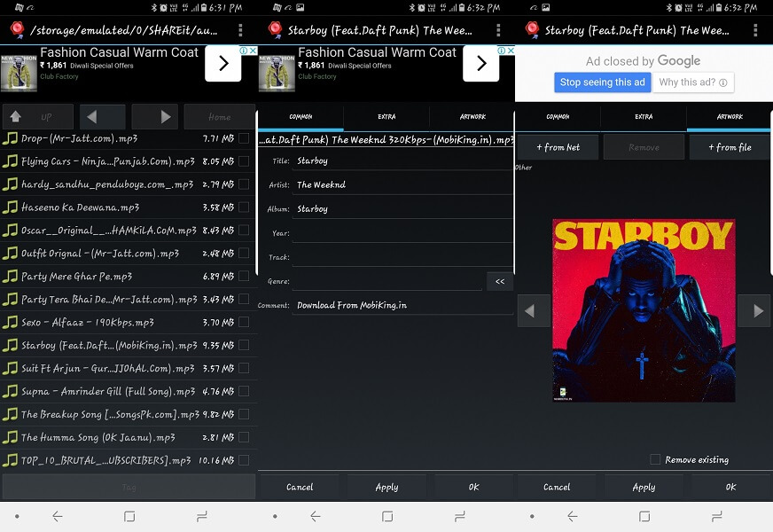The height and width of the screenshot is (532, 773).
Task: Tap the Android home key under the Common tab screen
Action: 387,516
